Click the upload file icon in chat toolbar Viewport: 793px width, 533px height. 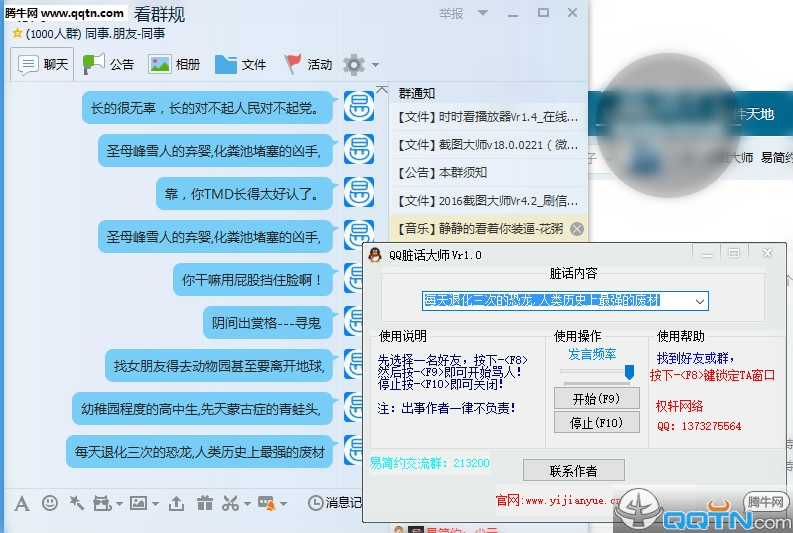tap(176, 503)
